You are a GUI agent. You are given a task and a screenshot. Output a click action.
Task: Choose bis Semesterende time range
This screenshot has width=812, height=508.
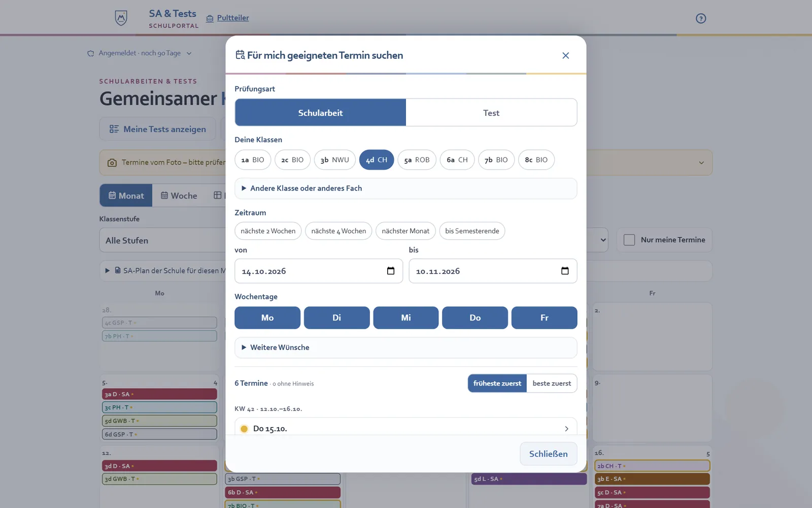[472, 231]
